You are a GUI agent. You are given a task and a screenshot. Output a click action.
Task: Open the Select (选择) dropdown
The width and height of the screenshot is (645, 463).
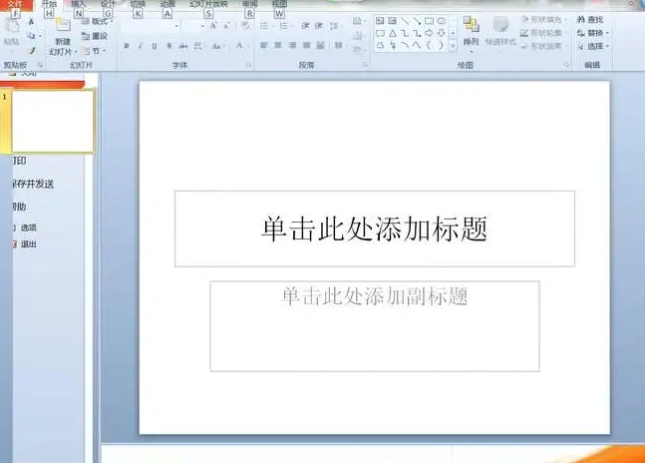pyautogui.click(x=593, y=46)
